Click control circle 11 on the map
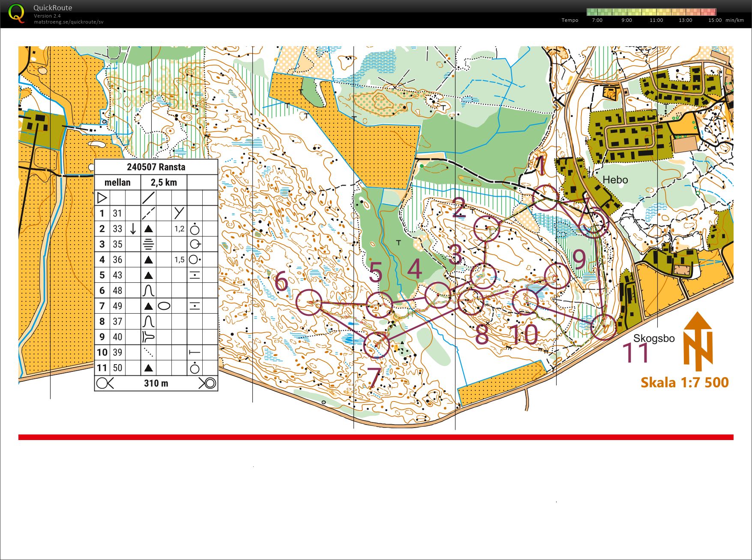The width and height of the screenshot is (752, 560). [603, 327]
